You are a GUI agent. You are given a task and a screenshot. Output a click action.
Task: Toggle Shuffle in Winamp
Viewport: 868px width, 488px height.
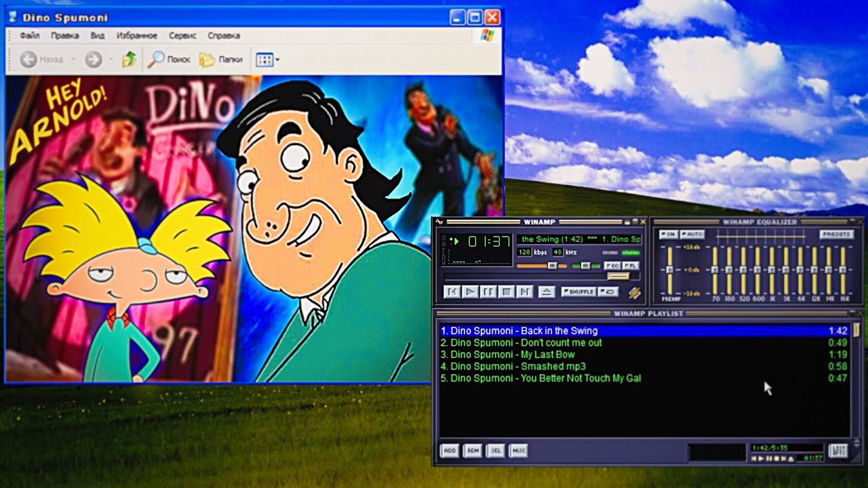(x=578, y=291)
